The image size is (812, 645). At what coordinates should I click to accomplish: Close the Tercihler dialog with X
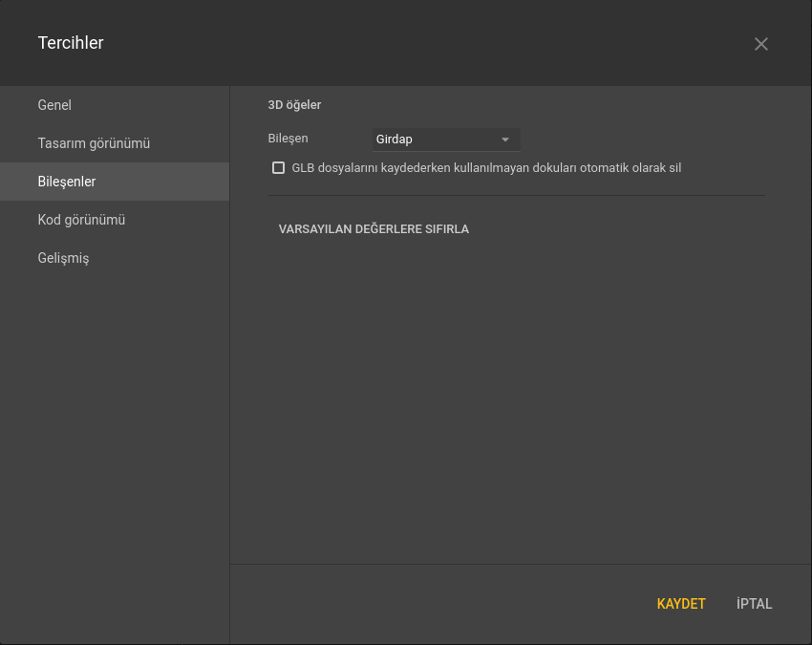(760, 44)
